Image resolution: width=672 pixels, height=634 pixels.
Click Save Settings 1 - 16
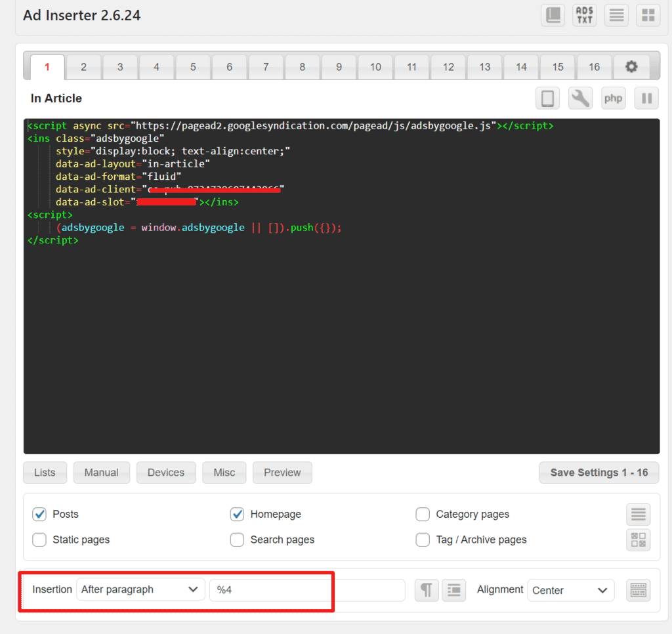point(598,473)
